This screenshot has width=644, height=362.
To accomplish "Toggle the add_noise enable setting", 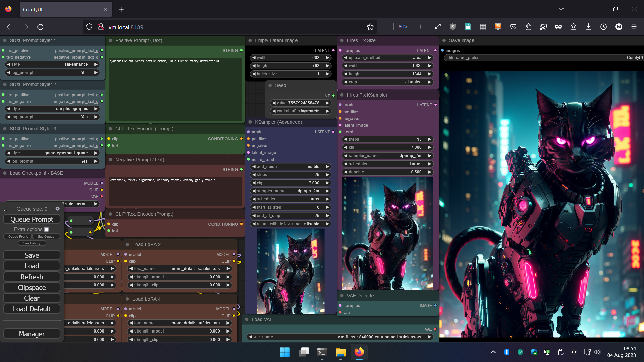I will point(327,166).
